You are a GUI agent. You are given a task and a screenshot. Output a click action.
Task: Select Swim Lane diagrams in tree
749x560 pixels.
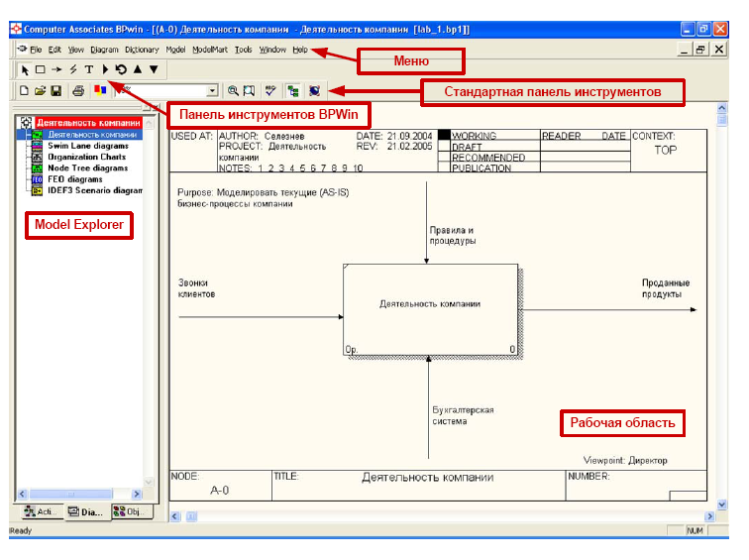[88, 146]
